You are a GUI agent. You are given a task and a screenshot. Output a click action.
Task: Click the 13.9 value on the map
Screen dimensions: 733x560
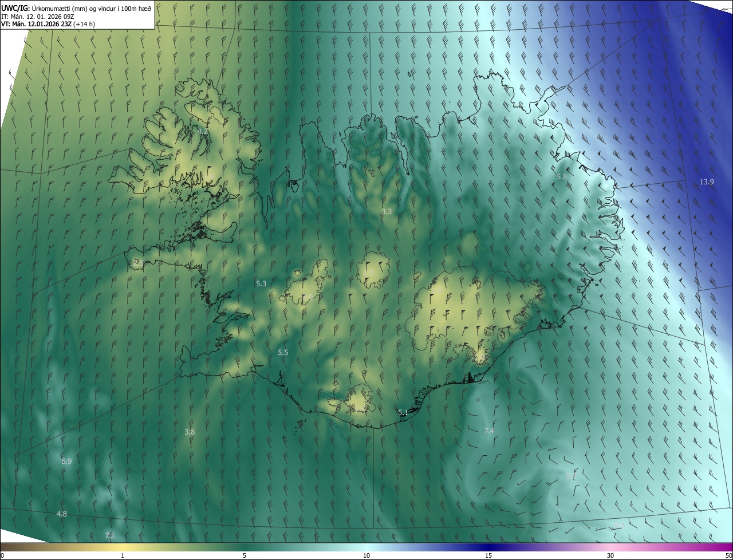coord(707,182)
